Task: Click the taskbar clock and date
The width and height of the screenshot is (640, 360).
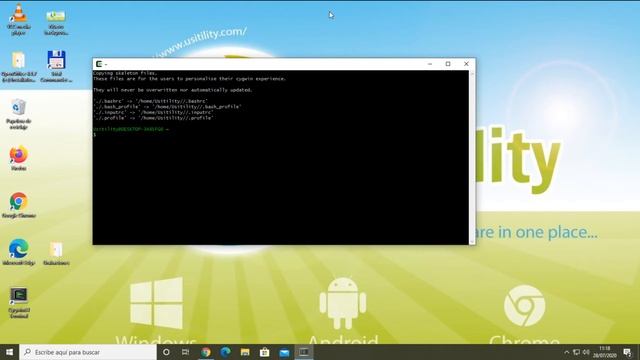Action: (x=604, y=352)
